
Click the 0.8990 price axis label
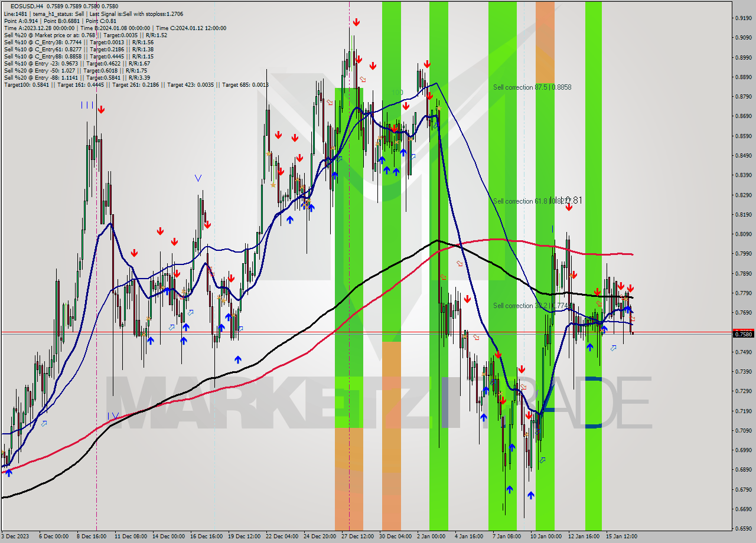743,58
